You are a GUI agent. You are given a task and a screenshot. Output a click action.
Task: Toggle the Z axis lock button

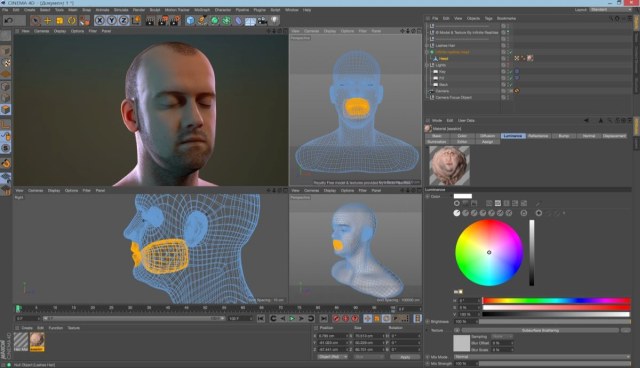pyautogui.click(x=123, y=20)
